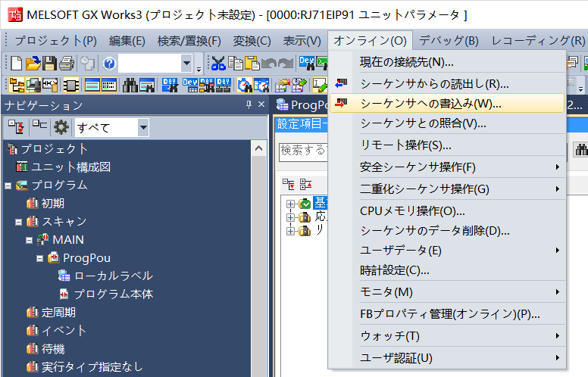Collapse the プログラム tree node
588x377 pixels.
pyautogui.click(x=8, y=185)
